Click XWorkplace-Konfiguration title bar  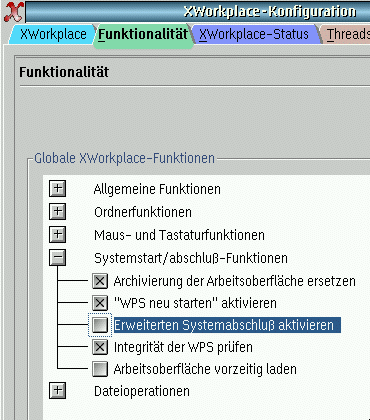pos(198,12)
